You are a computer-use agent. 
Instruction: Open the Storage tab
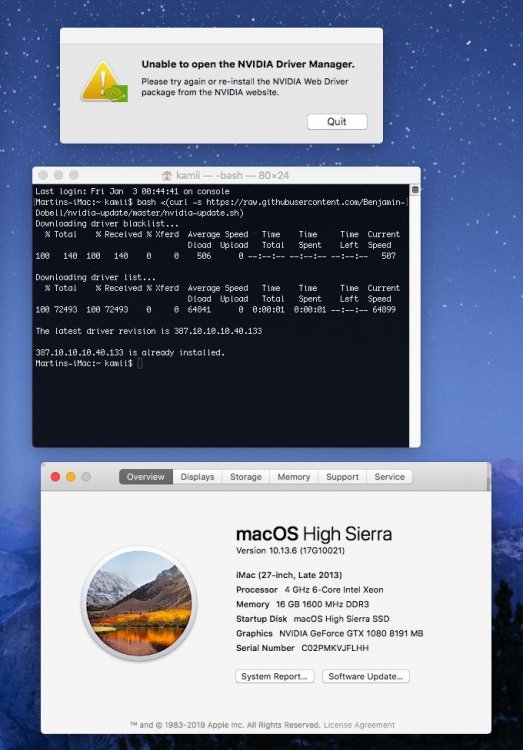click(x=245, y=477)
